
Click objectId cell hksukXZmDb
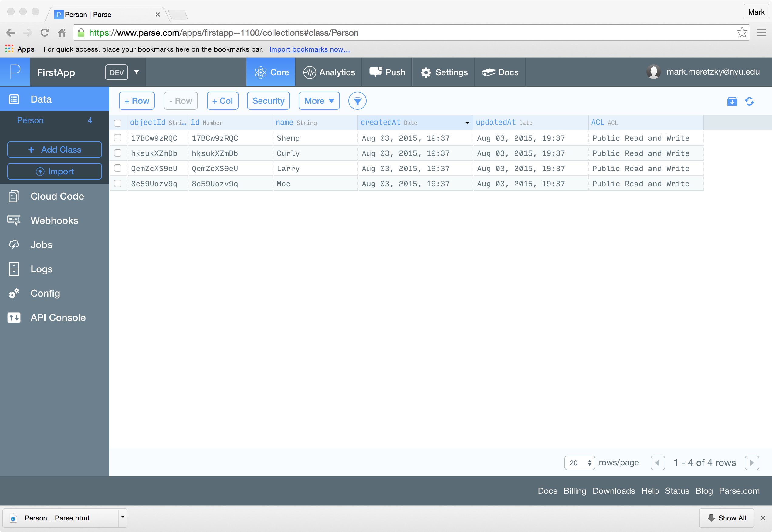(157, 153)
